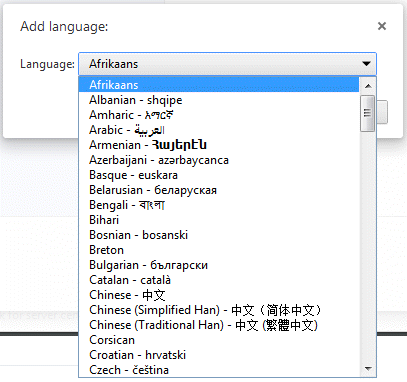Choose Bengali from the list

[219, 205]
